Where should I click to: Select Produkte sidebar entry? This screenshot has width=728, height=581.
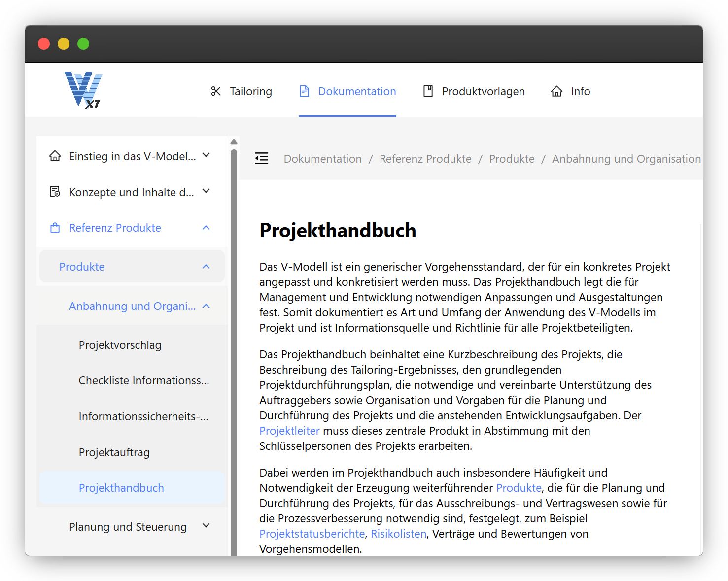click(x=132, y=267)
